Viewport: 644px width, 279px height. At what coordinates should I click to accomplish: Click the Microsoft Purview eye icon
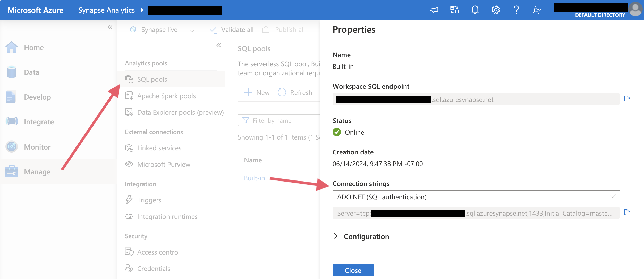(x=129, y=164)
